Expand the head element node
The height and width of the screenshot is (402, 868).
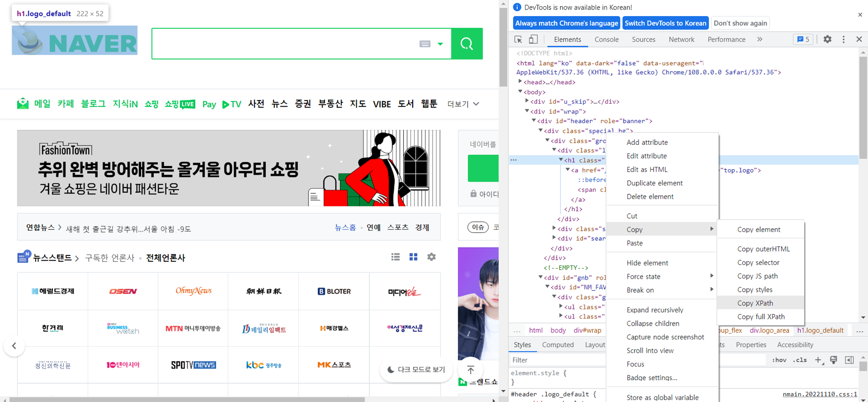coord(520,82)
